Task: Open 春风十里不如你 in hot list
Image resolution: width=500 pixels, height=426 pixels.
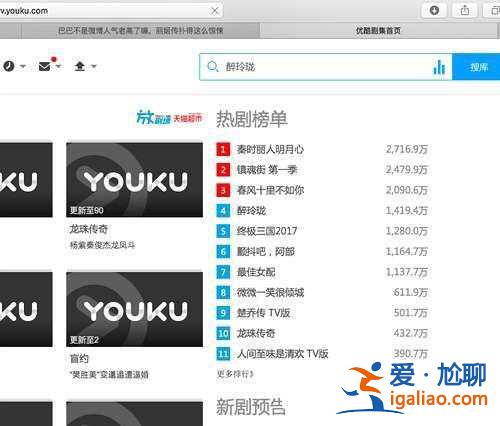Action: tap(270, 190)
